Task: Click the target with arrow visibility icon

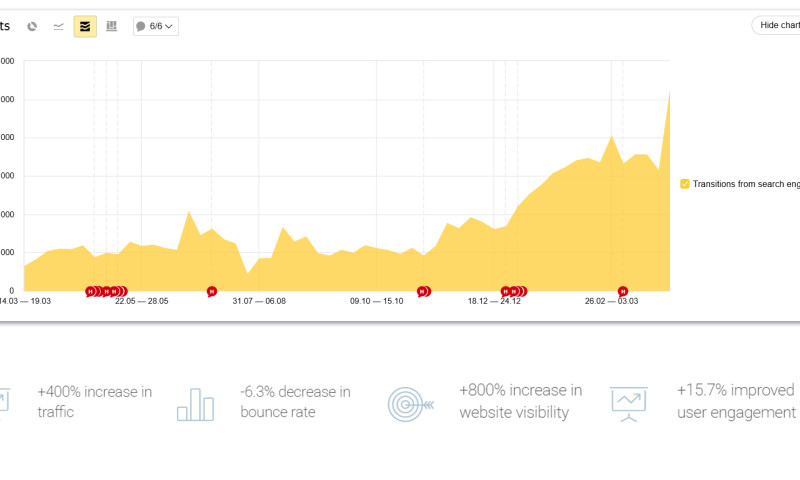Action: pos(410,403)
